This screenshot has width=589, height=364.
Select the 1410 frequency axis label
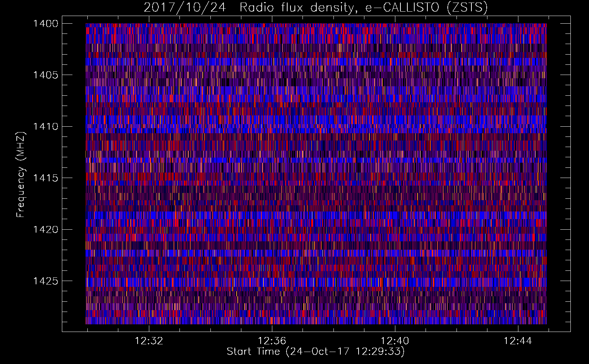46,127
